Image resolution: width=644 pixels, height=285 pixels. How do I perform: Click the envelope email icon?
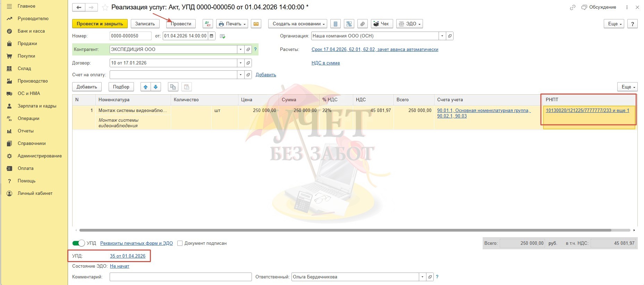pos(256,24)
